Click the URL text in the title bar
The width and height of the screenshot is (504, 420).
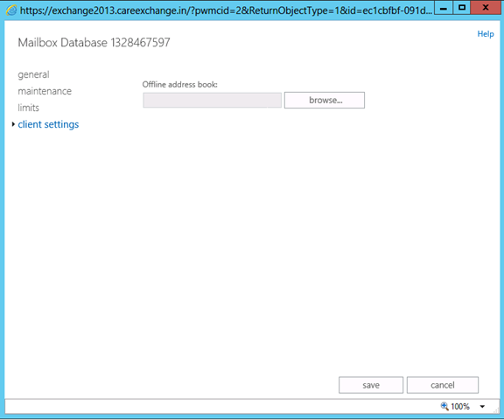[226, 10]
